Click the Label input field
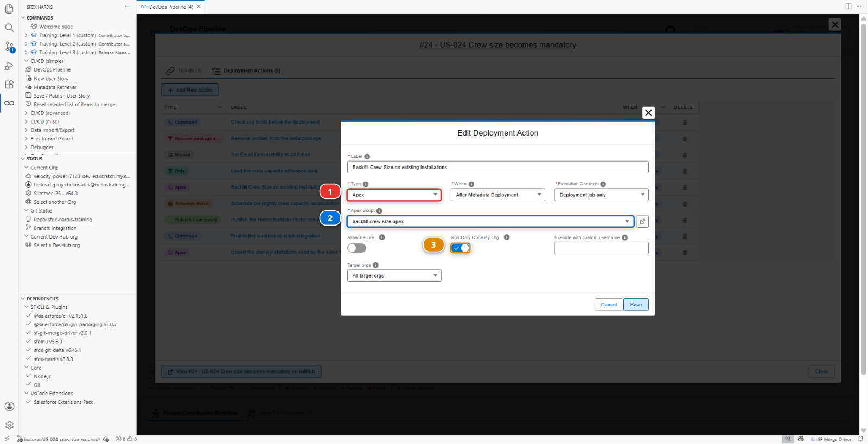This screenshot has width=868, height=444. 498,167
